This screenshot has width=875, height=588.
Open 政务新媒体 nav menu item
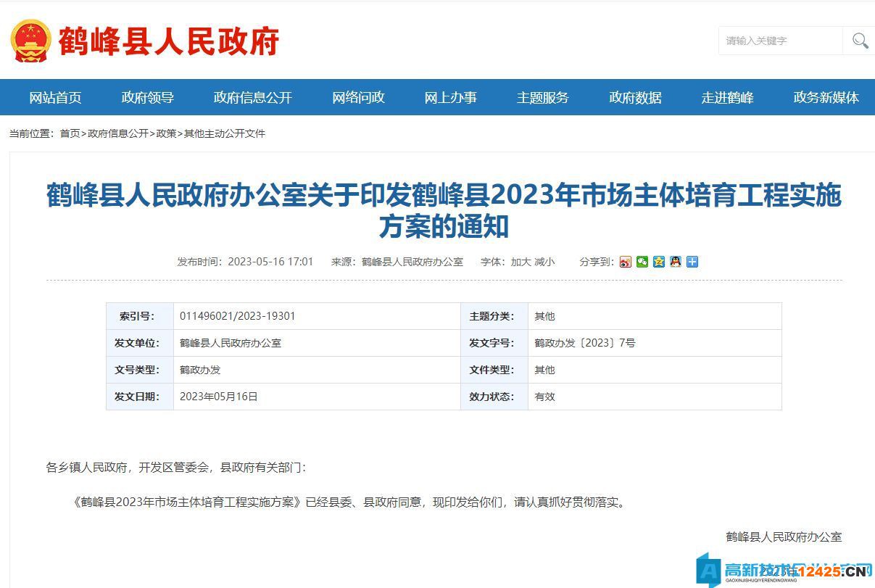(826, 97)
